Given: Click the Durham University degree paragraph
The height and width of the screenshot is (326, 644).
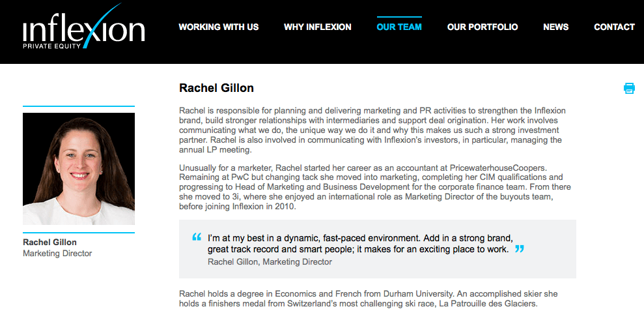Looking at the screenshot, I should [x=369, y=299].
